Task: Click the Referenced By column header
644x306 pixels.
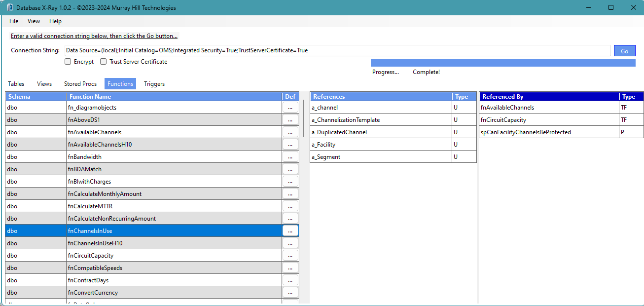Action: click(549, 97)
